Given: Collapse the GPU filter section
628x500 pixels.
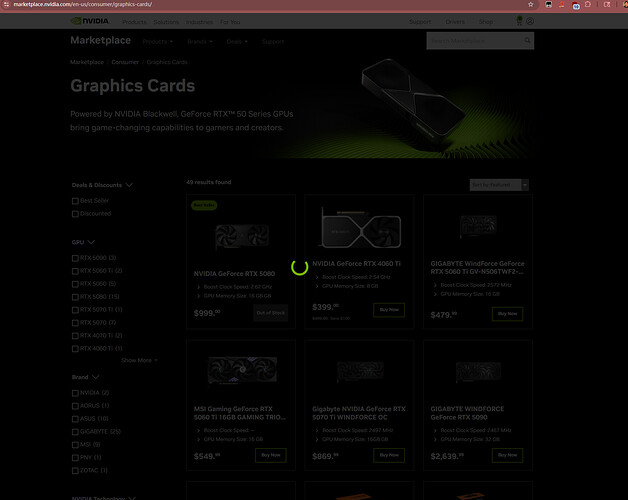Looking at the screenshot, I should (83, 242).
